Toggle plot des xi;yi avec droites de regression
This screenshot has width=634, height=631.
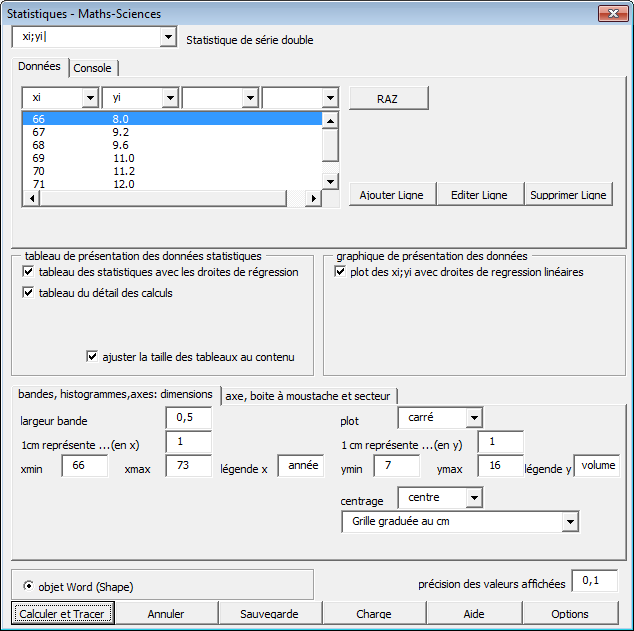click(340, 271)
